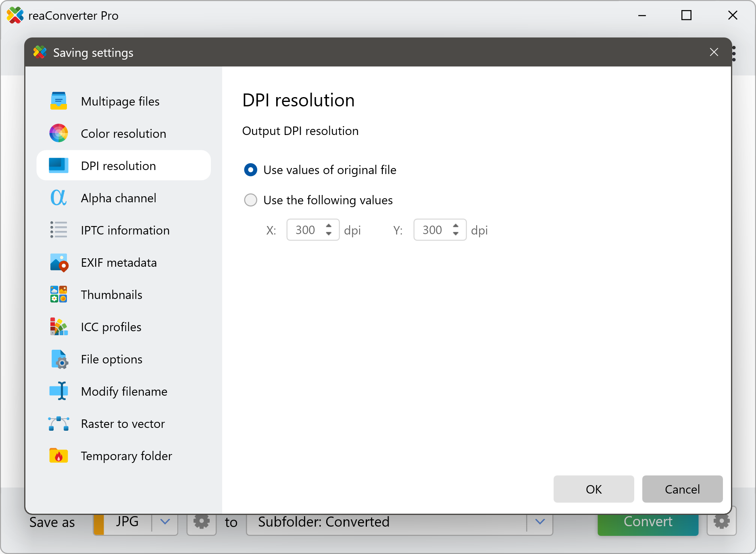
Task: Click the Alpha channel icon
Action: coord(58,198)
